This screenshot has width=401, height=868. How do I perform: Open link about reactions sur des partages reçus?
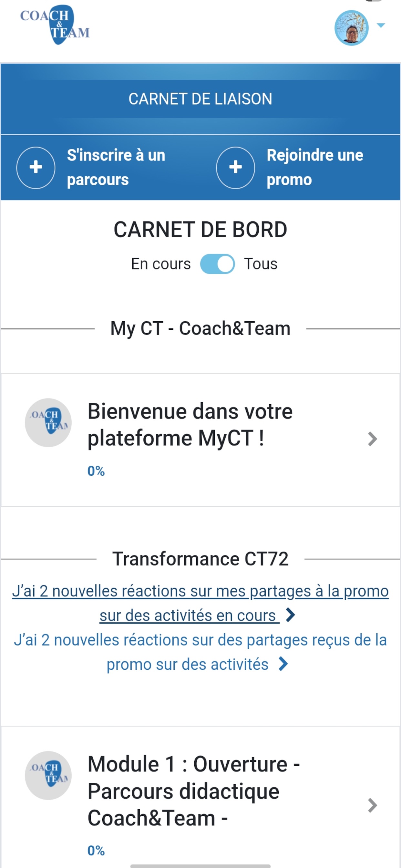pos(200,652)
